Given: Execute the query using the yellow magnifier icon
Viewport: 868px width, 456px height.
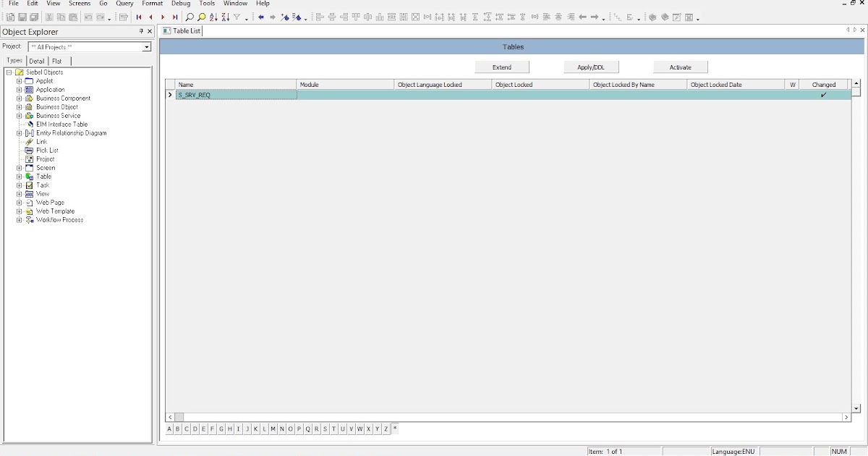Looking at the screenshot, I should point(200,17).
